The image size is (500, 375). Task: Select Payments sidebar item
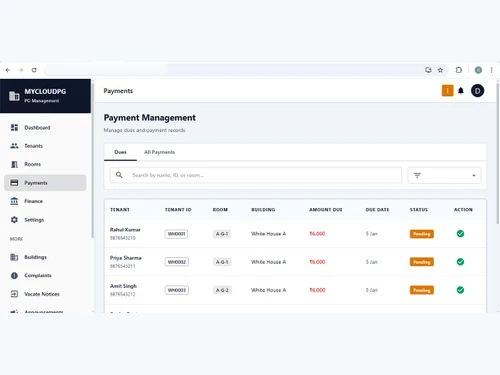(x=45, y=183)
